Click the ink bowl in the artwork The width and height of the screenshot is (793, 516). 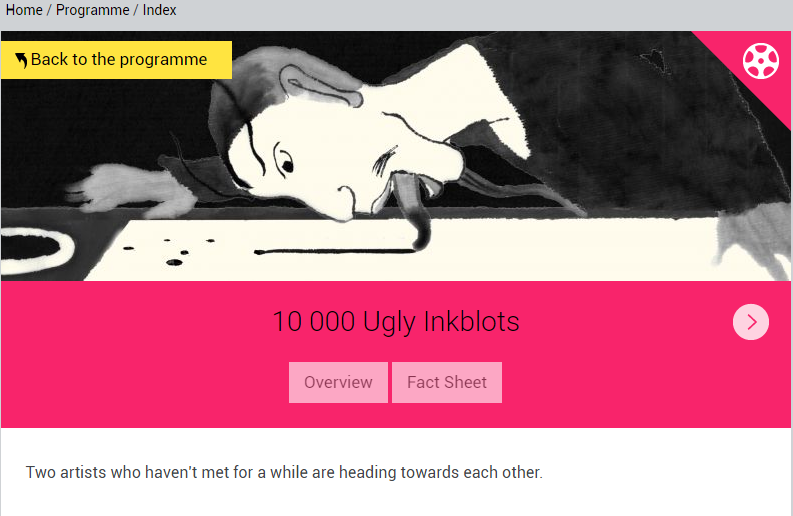(35, 249)
